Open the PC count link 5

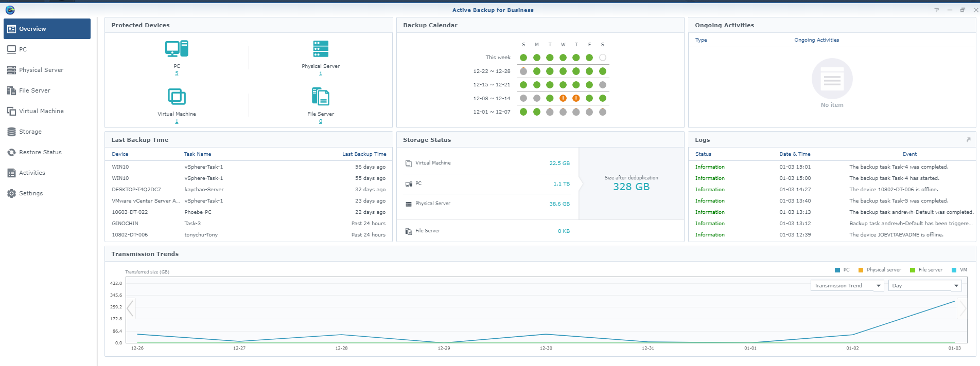pyautogui.click(x=177, y=74)
